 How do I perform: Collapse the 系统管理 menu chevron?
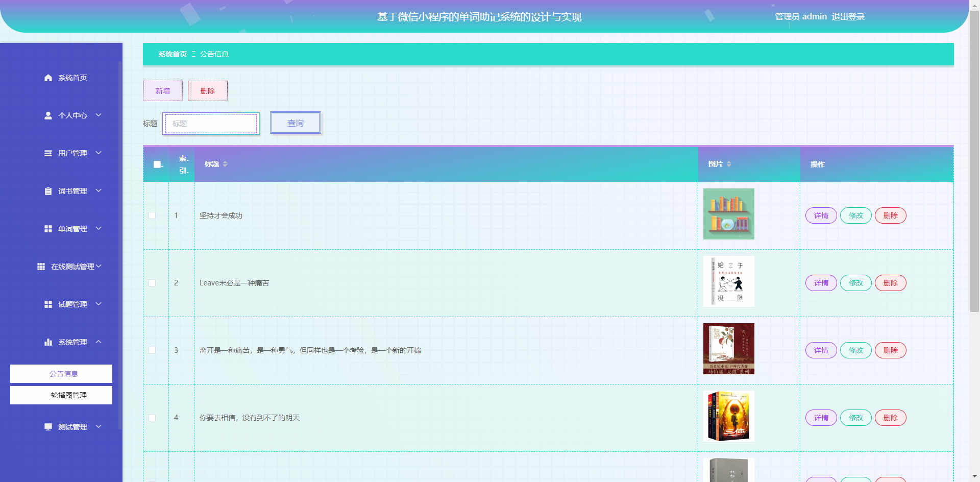[x=99, y=342]
